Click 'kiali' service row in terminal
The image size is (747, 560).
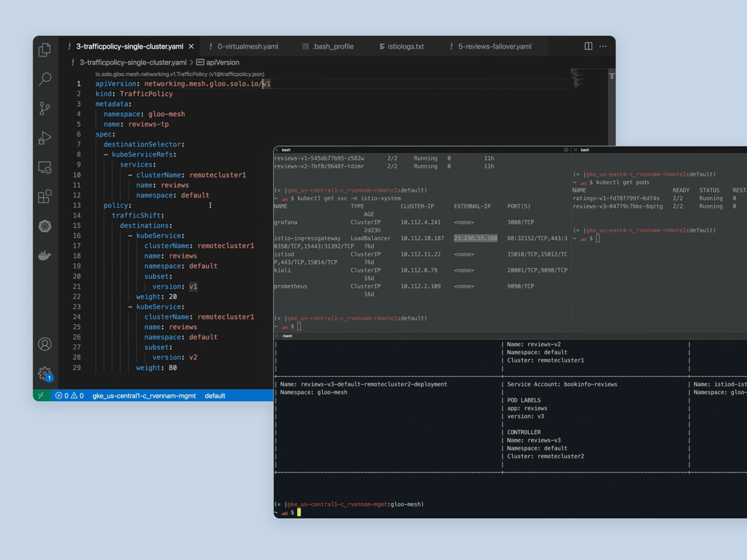[421, 270]
